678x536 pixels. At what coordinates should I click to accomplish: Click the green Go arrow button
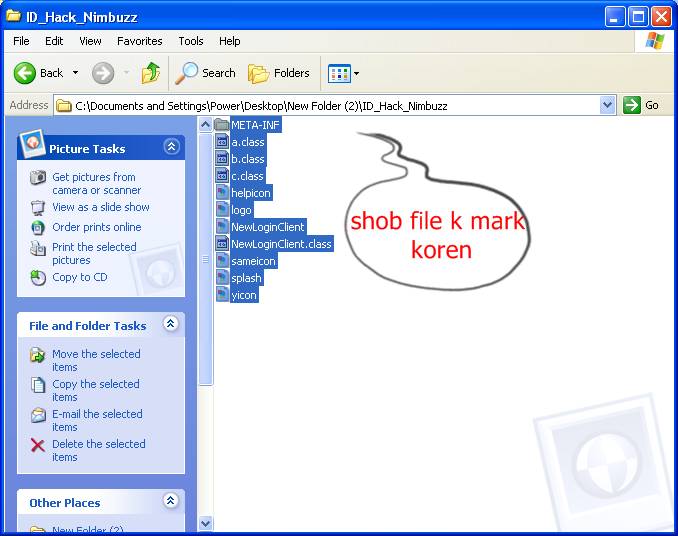[x=632, y=105]
